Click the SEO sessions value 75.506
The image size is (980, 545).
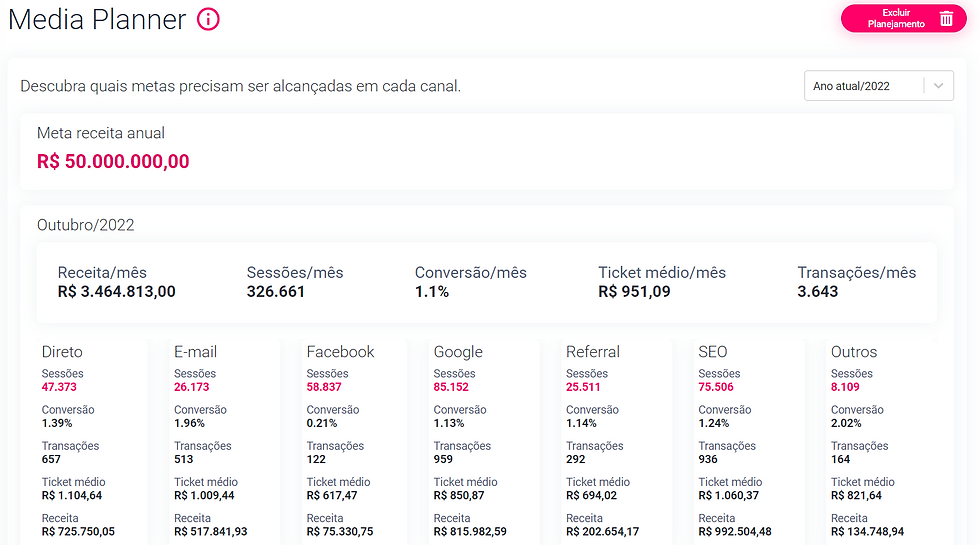[x=716, y=387]
